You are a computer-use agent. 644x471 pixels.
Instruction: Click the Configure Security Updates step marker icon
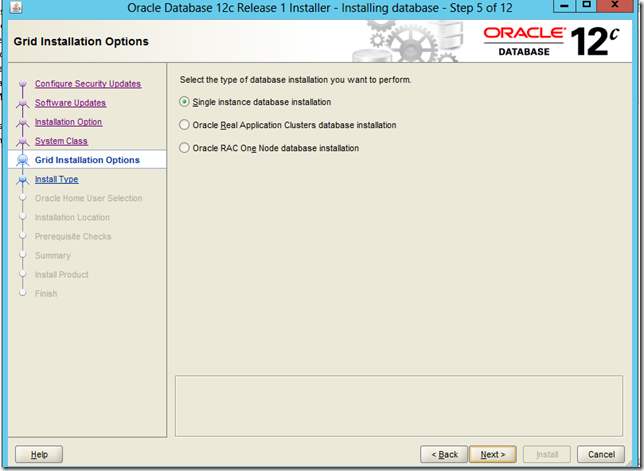23,84
